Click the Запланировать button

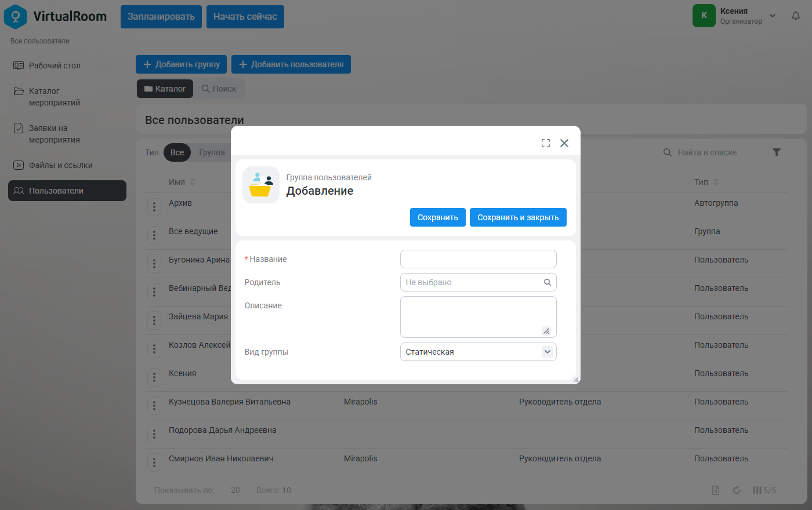coord(161,17)
